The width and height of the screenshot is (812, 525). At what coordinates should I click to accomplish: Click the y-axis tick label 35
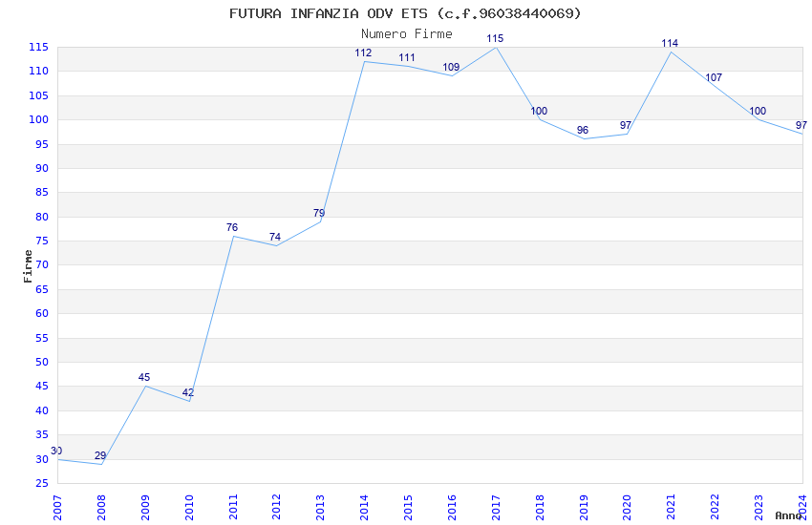point(42,435)
